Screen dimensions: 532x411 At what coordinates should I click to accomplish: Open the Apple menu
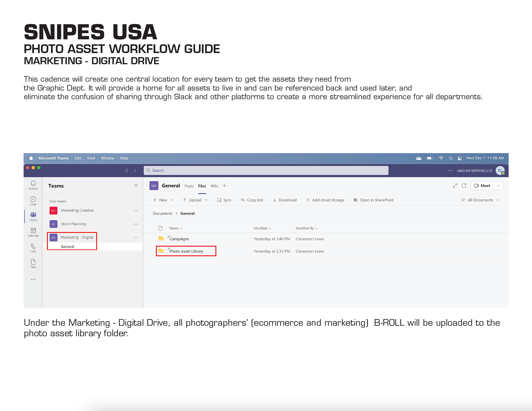(x=31, y=158)
